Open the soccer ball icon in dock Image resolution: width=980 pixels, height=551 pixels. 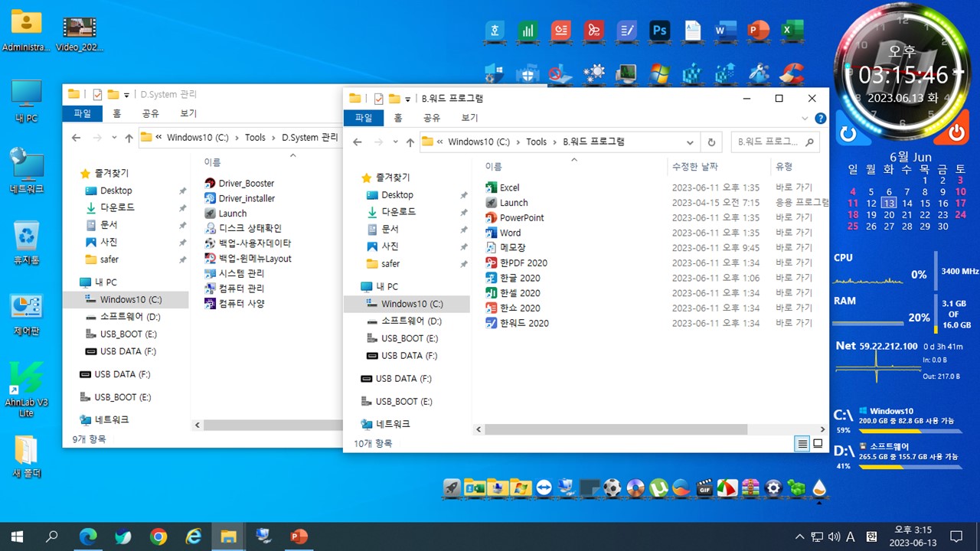pyautogui.click(x=612, y=487)
